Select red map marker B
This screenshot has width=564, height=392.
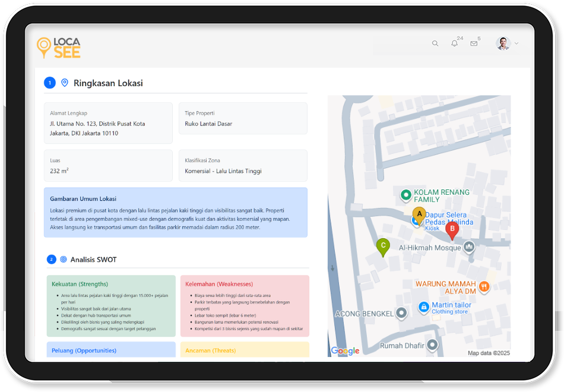click(x=452, y=230)
